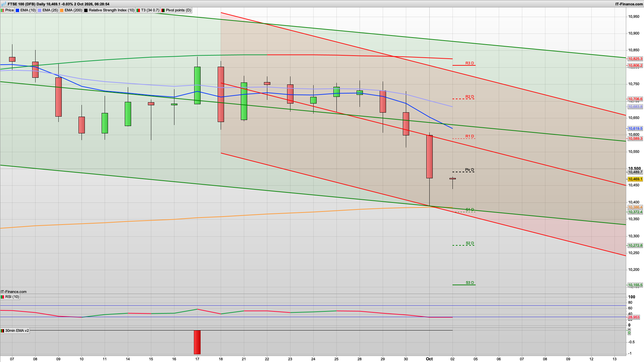Click the IT-Finance.com watermark link in header
Image resolution: width=644 pixels, height=362 pixels.
click(x=629, y=4)
